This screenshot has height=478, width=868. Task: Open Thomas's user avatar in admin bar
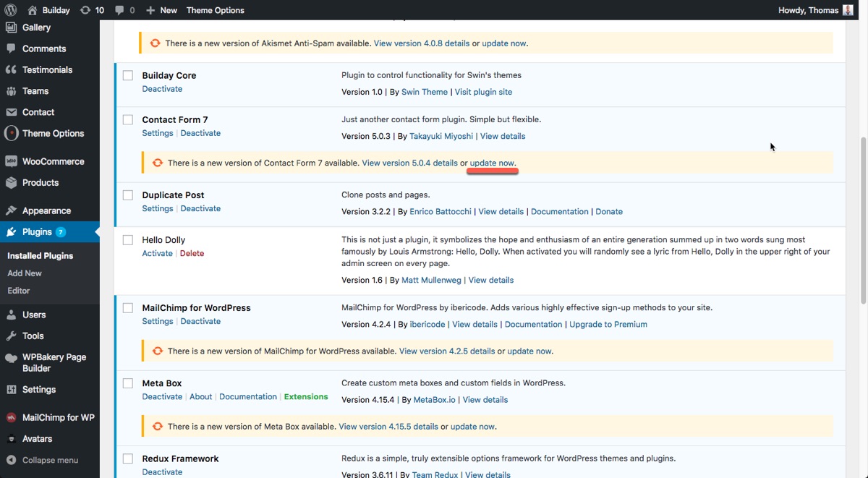[x=848, y=10]
